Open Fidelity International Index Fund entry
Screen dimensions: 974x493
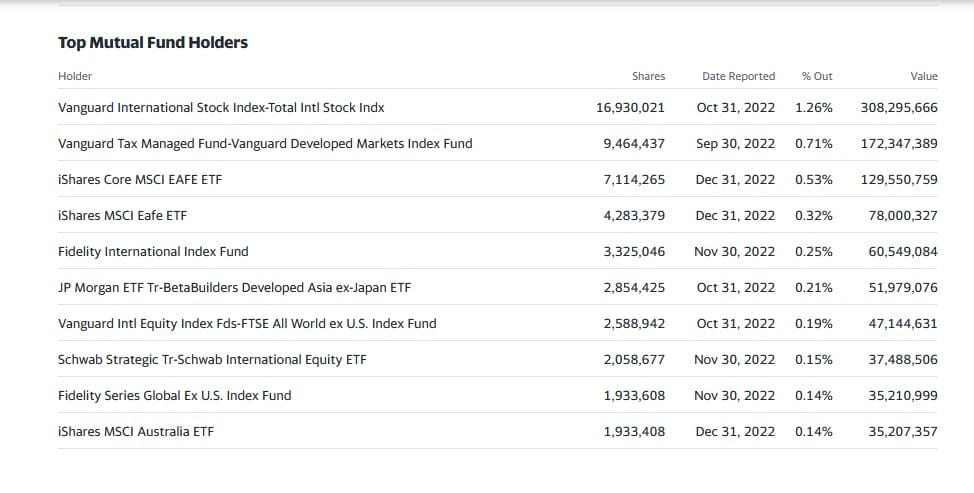click(153, 251)
